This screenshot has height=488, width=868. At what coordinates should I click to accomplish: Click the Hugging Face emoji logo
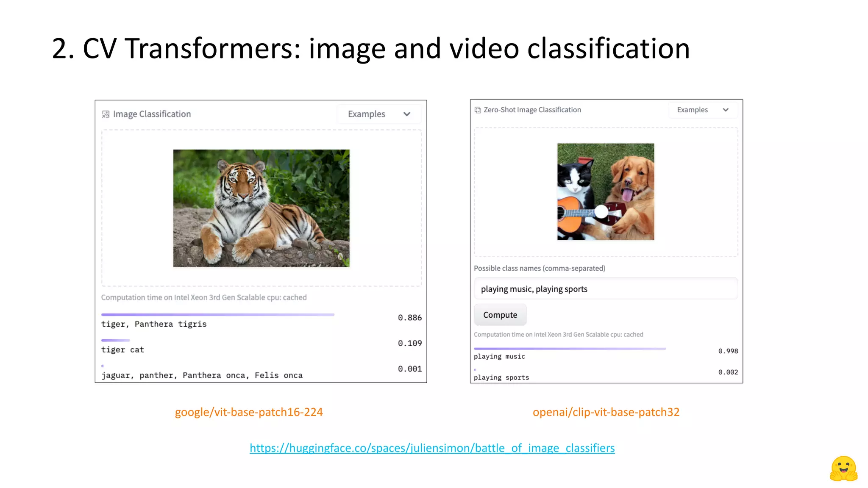843,469
